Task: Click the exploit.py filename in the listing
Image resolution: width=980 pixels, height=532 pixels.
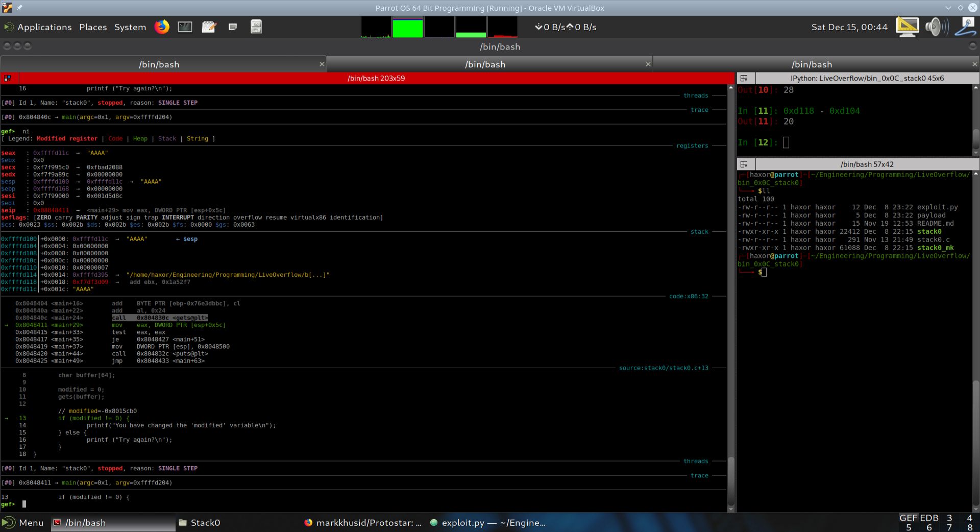Action: coord(937,207)
